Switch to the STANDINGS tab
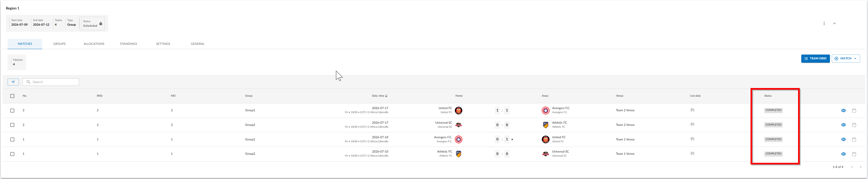This screenshot has height=179, width=868. coord(128,44)
